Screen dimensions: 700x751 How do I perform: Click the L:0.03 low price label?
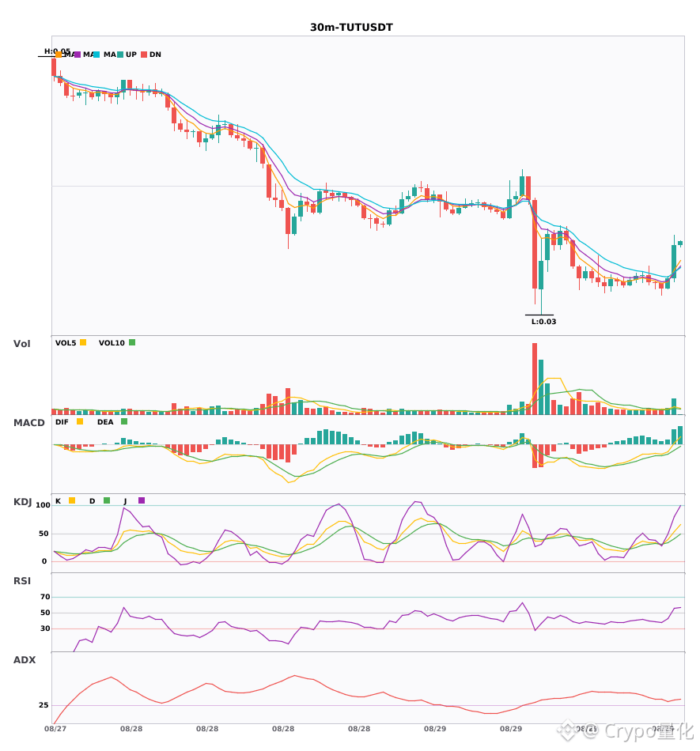click(x=544, y=322)
